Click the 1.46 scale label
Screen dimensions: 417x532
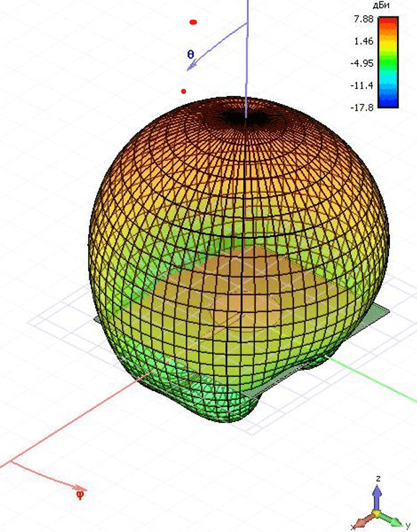pos(364,41)
